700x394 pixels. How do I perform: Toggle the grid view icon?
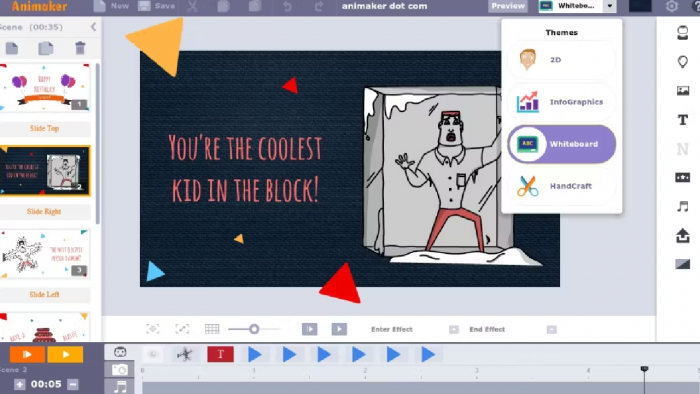[212, 329]
